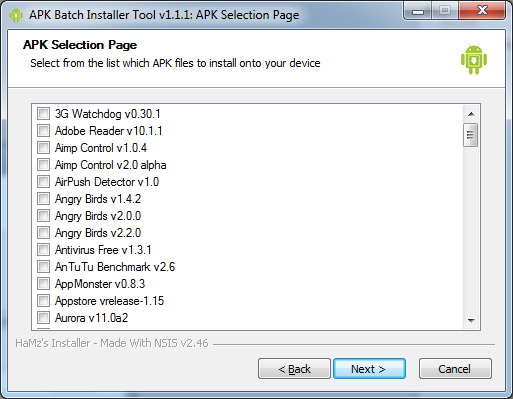Viewport: 513px width, 399px height.
Task: Tick the Adobe Reader v10.1.1 box
Action: pyautogui.click(x=43, y=130)
